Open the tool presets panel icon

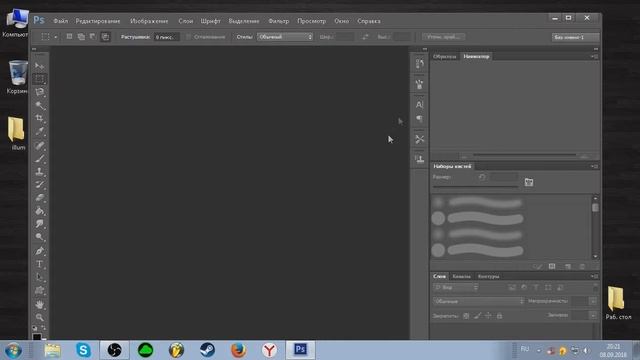point(419,139)
